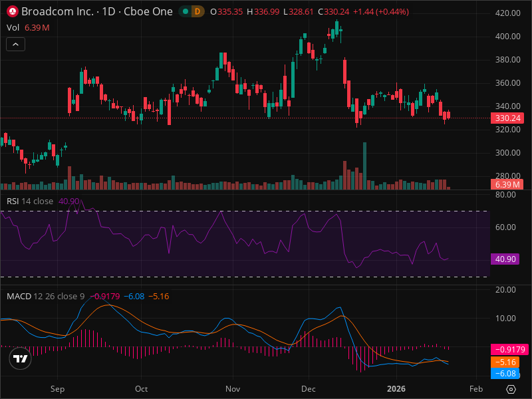Image resolution: width=532 pixels, height=399 pixels.
Task: Click the green market status dot
Action: (186, 11)
